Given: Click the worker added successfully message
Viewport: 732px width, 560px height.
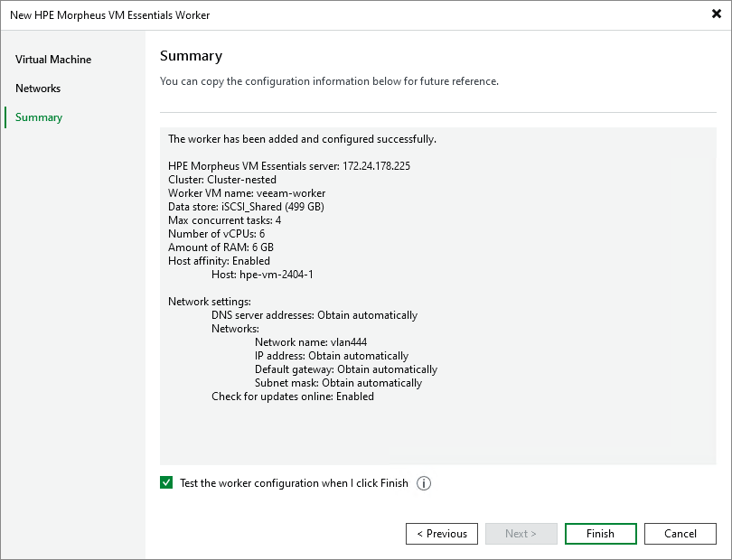Looking at the screenshot, I should [x=302, y=139].
